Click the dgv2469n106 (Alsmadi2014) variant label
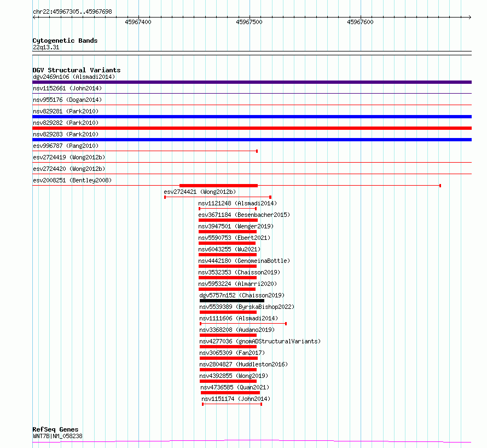487x448 pixels. pyautogui.click(x=74, y=77)
